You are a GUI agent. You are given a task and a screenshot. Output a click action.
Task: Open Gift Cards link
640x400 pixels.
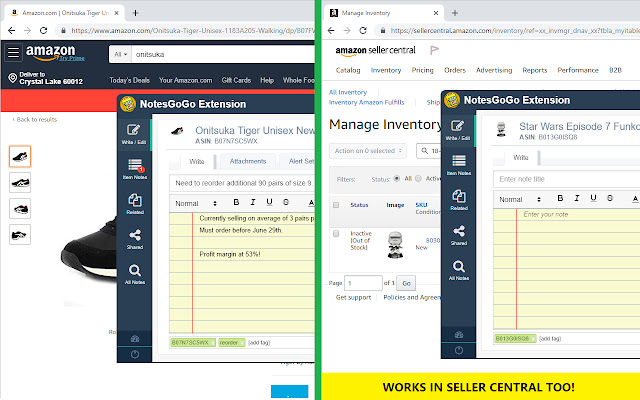236,80
